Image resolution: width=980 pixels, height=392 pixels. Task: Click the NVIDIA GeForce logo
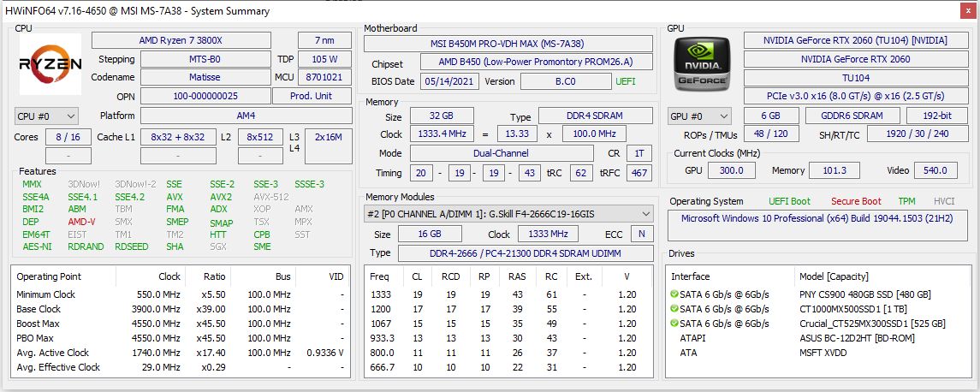(x=703, y=64)
